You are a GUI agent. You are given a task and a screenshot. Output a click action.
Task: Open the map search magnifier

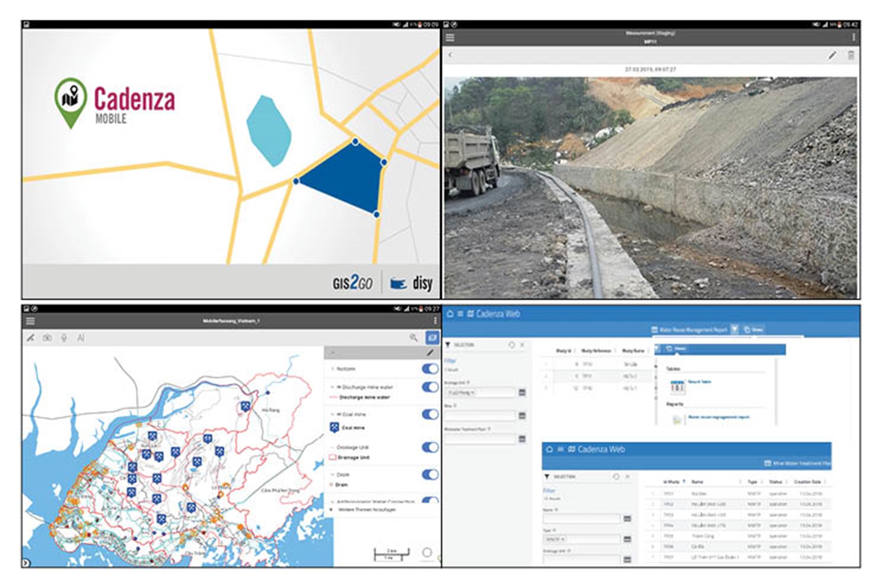coord(413,337)
